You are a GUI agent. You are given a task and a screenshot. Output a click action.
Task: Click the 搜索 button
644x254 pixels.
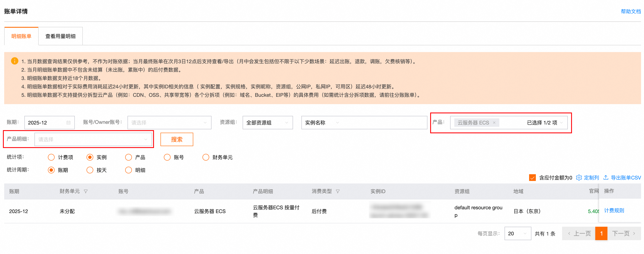point(176,139)
